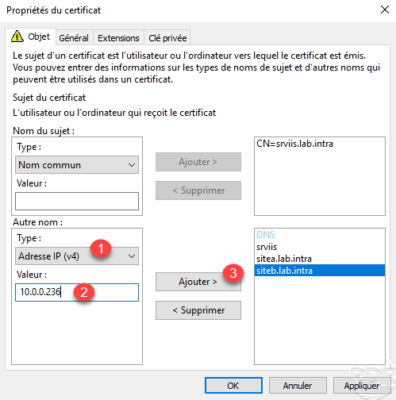This screenshot has height=400, width=396.
Task: Click the disabled upper Ajouter button
Action: click(198, 162)
